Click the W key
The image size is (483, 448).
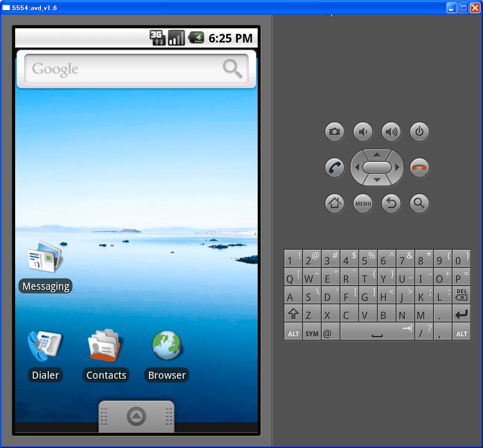(312, 277)
